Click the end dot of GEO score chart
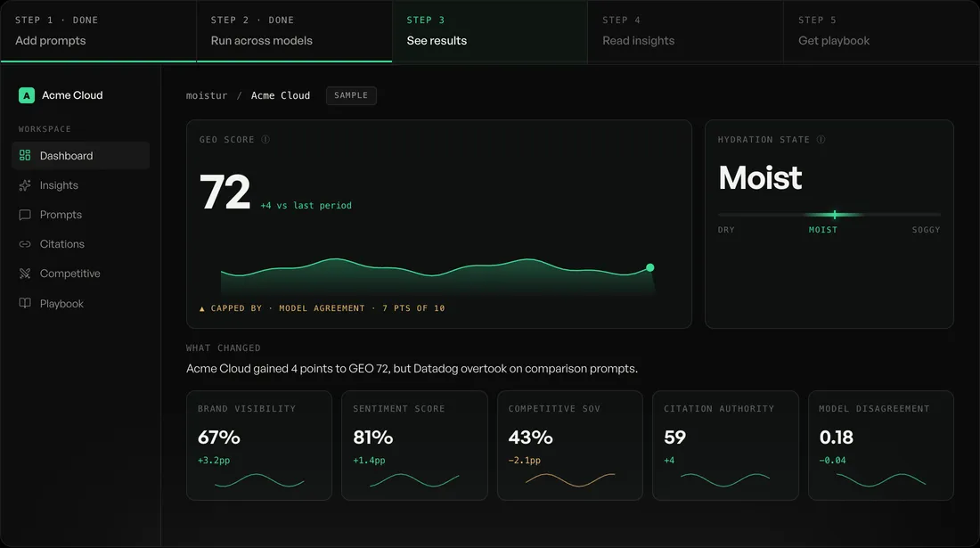The width and height of the screenshot is (980, 548). coord(650,267)
